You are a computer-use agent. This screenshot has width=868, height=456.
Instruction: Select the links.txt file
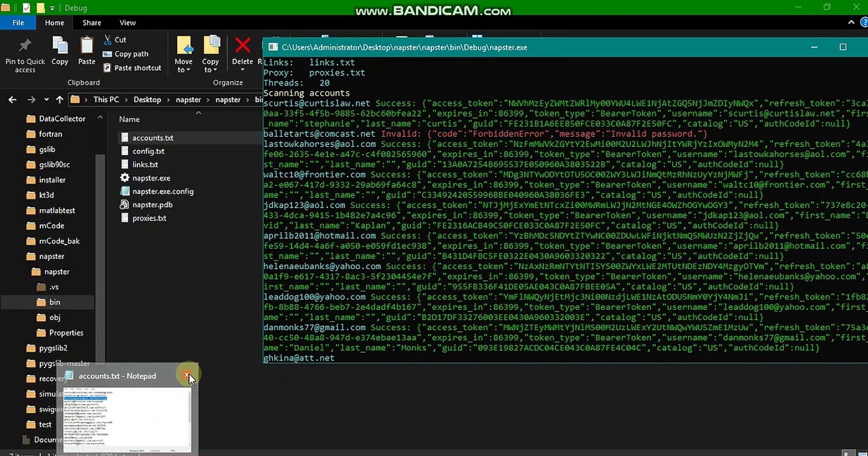tap(145, 165)
